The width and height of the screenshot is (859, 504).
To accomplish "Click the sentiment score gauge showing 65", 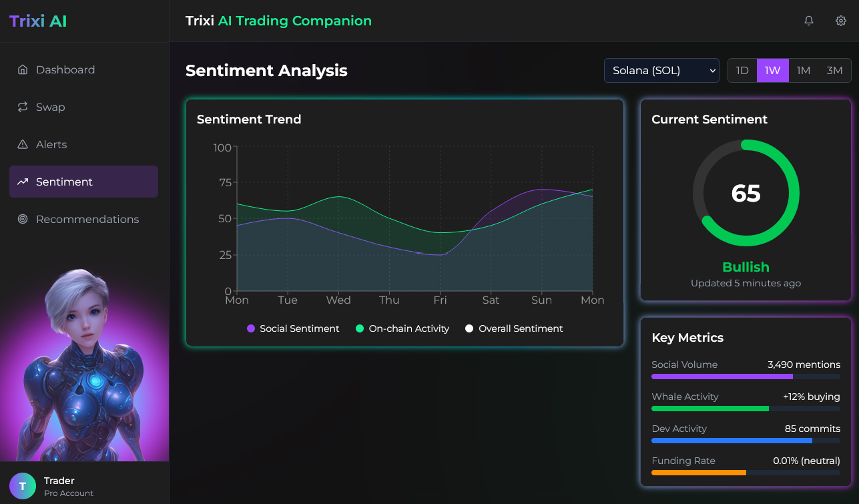I will [x=746, y=193].
